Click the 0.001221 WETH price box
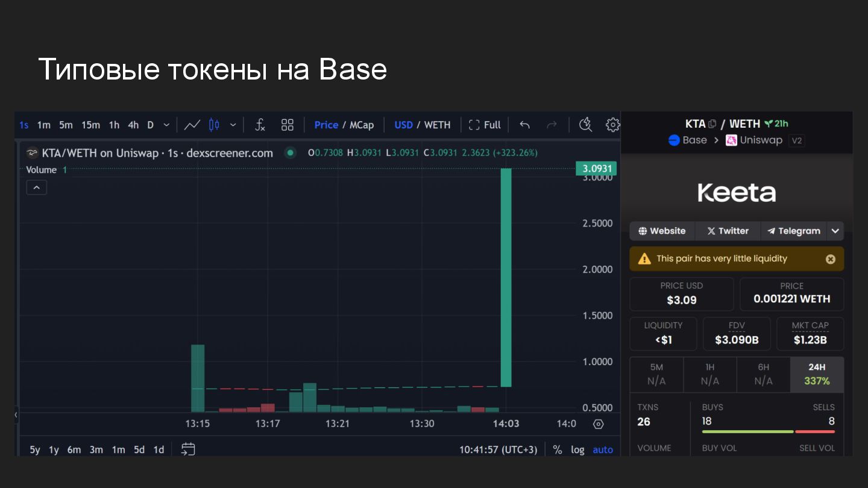 tap(792, 294)
